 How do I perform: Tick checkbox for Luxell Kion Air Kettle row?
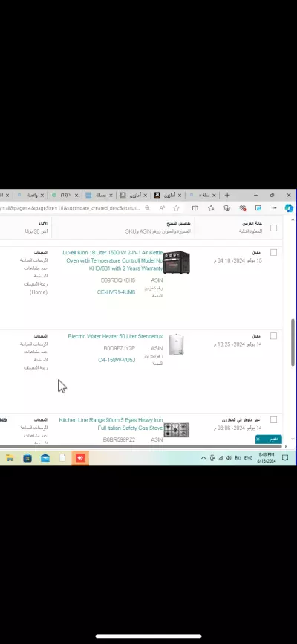[274, 253]
